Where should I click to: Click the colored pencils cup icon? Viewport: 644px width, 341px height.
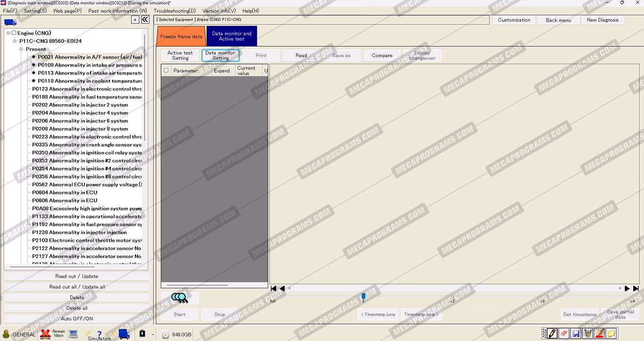[587, 333]
